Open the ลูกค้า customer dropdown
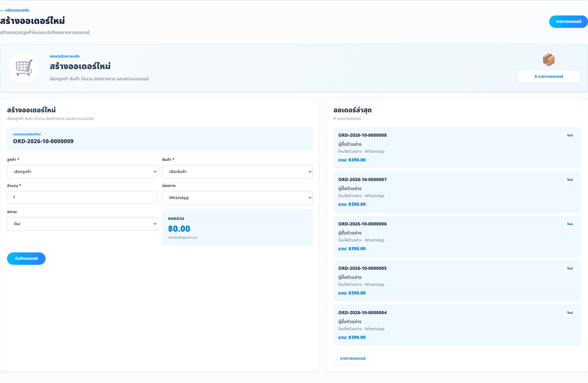This screenshot has width=588, height=383. click(x=82, y=172)
